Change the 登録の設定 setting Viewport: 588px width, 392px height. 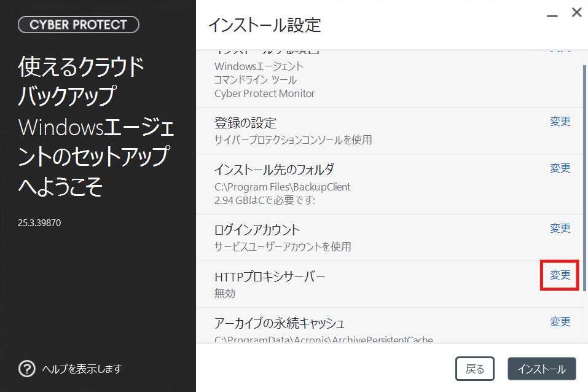click(x=560, y=121)
